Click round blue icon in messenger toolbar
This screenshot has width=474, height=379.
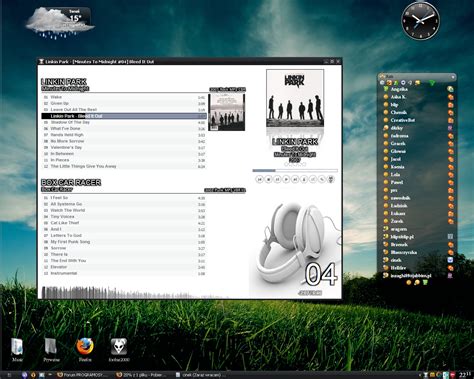point(403,83)
